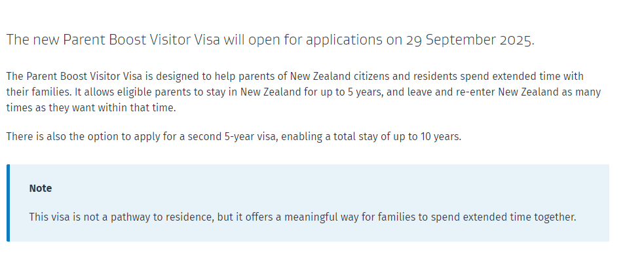Viewport: 644px width, 256px height.
Task: Click the date "29 September 2025" in heading
Action: (x=468, y=40)
